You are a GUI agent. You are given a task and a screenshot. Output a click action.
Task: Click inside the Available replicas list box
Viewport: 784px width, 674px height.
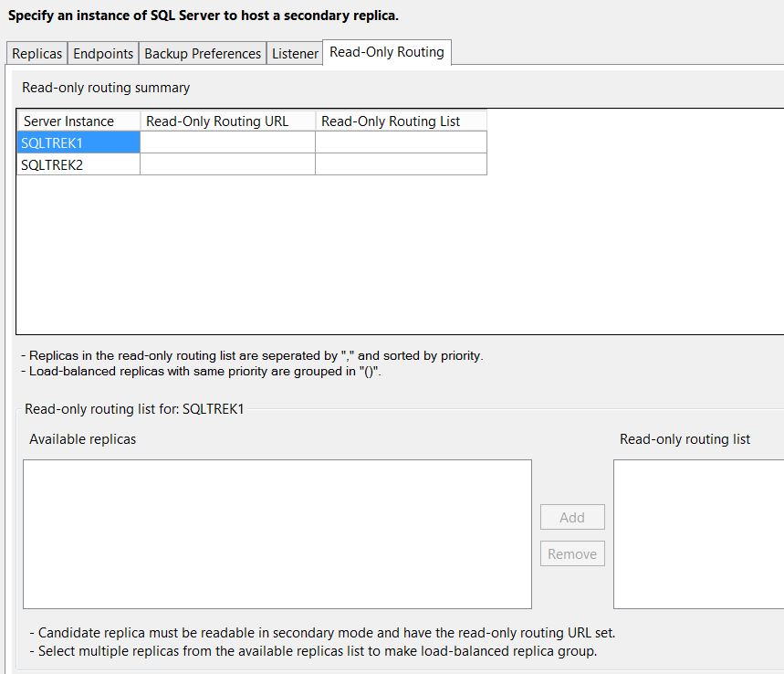point(277,533)
